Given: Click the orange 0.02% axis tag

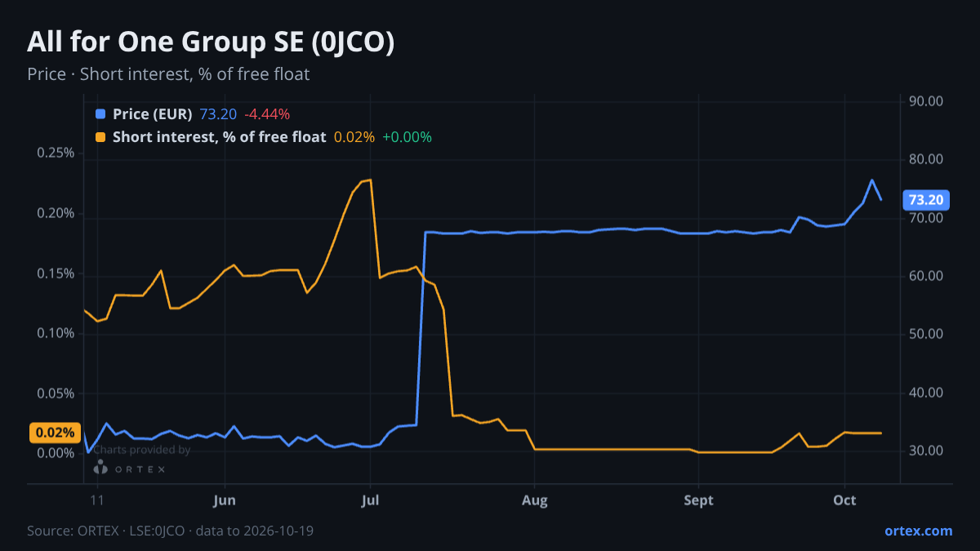Looking at the screenshot, I should 55,433.
